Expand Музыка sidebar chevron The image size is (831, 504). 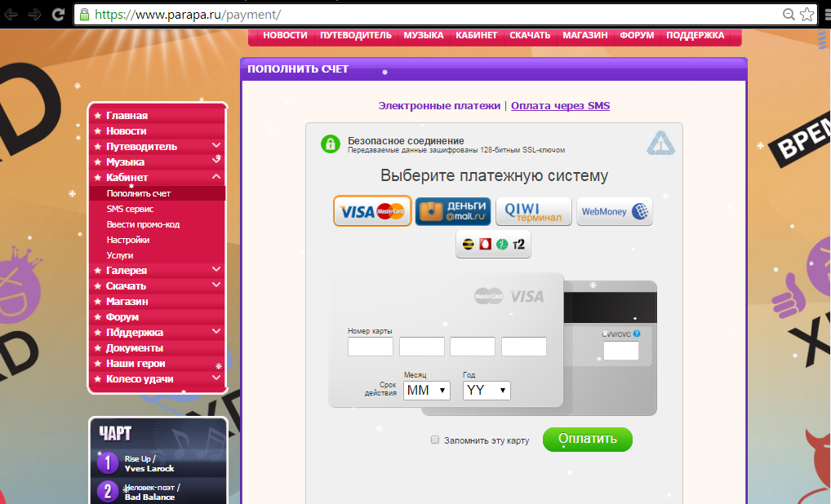(x=216, y=160)
